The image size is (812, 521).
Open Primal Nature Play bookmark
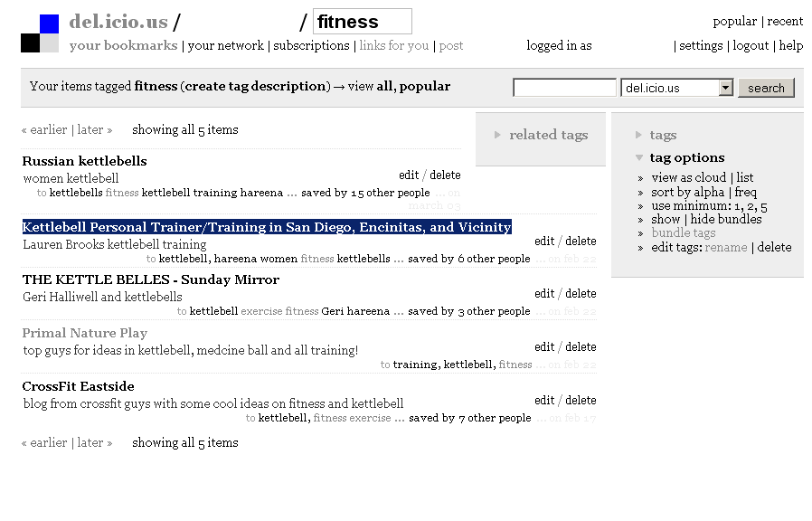pyautogui.click(x=85, y=333)
